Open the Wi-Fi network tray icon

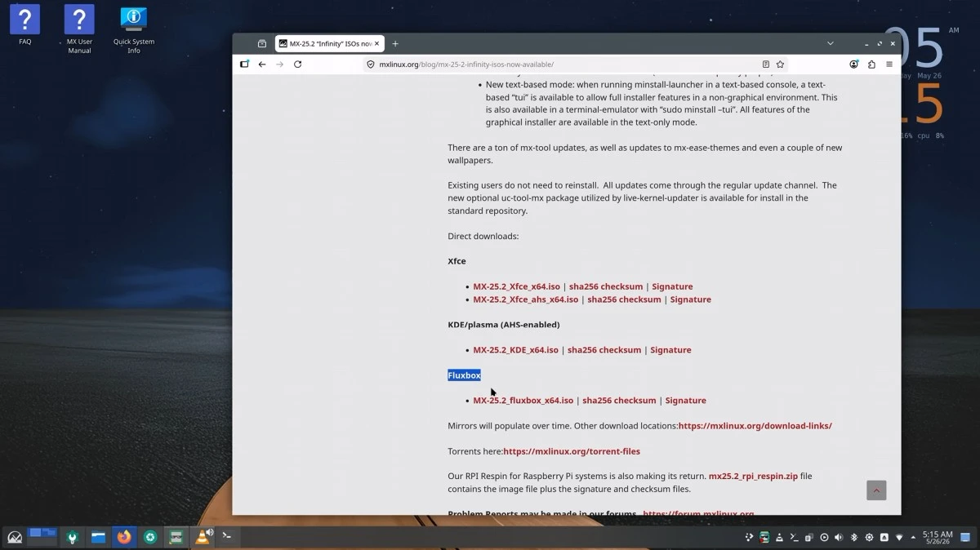click(x=899, y=537)
